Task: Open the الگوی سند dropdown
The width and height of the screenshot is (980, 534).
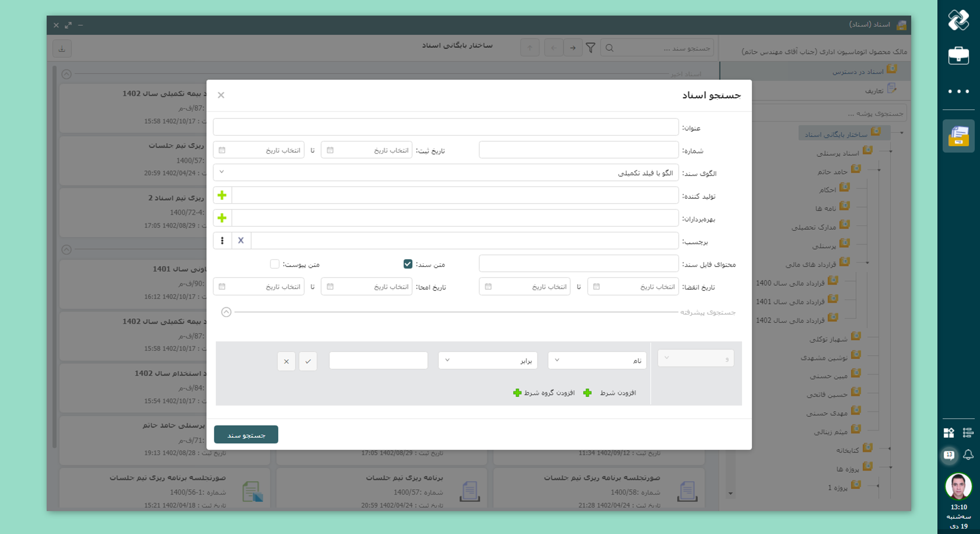Action: coord(445,173)
